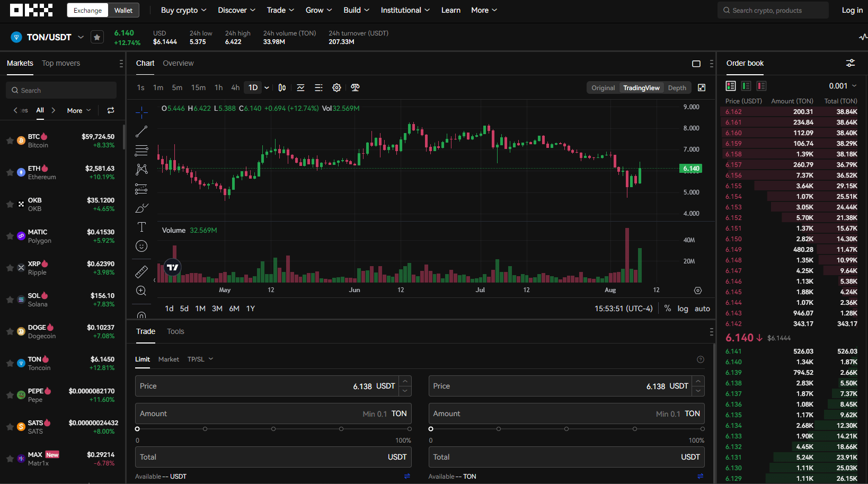Click the Log in button
The image size is (868, 484).
click(x=851, y=10)
